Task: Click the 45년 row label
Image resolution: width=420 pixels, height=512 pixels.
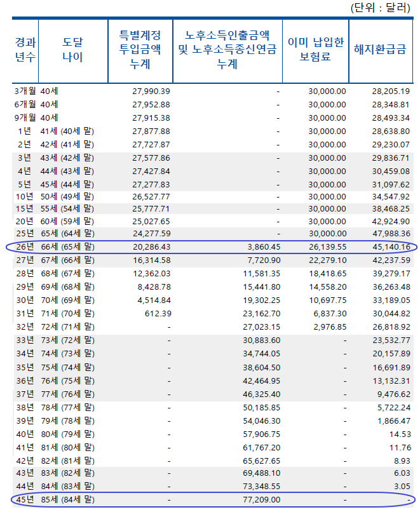Action: 25,500
